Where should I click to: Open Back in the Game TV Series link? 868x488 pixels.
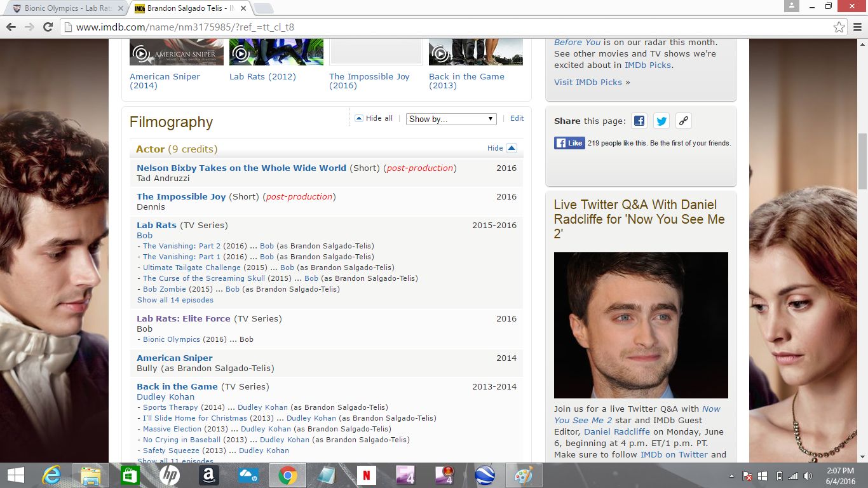177,387
